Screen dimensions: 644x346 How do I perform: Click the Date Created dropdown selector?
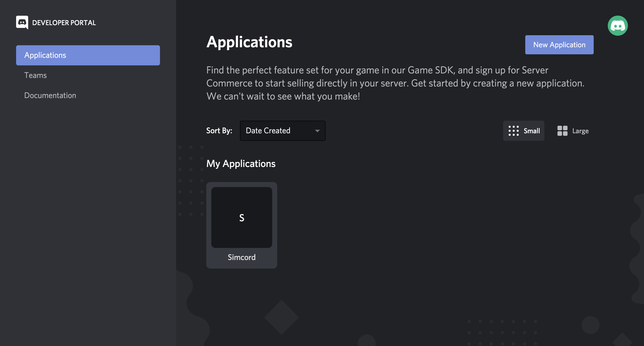[283, 131]
